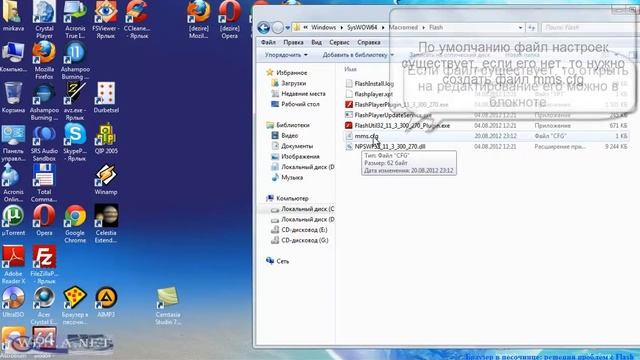640x360 pixels.
Task: Open Добавить в библиотеку dropdown
Action: click(358, 55)
